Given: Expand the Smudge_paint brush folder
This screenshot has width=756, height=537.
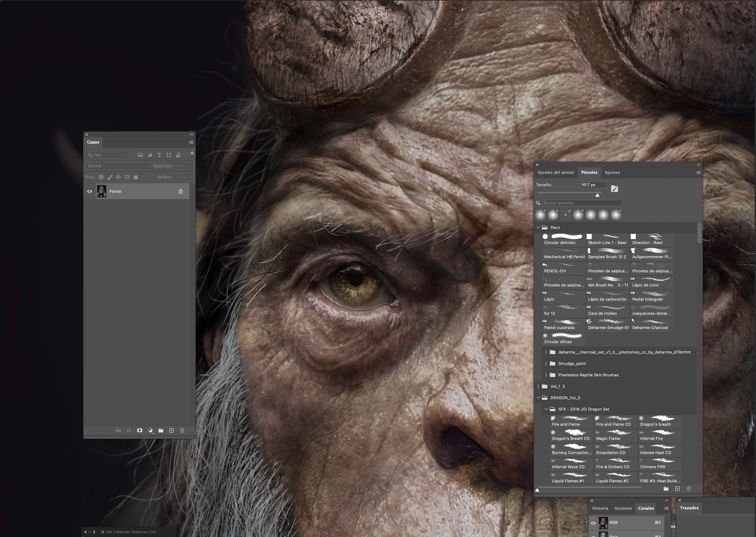Looking at the screenshot, I should (x=546, y=363).
